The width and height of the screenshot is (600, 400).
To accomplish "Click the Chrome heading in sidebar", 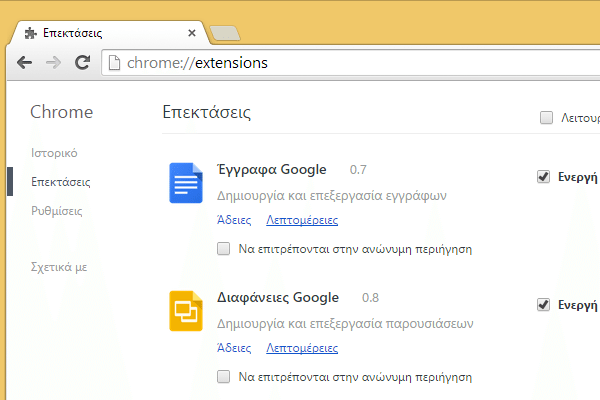I will tap(62, 112).
